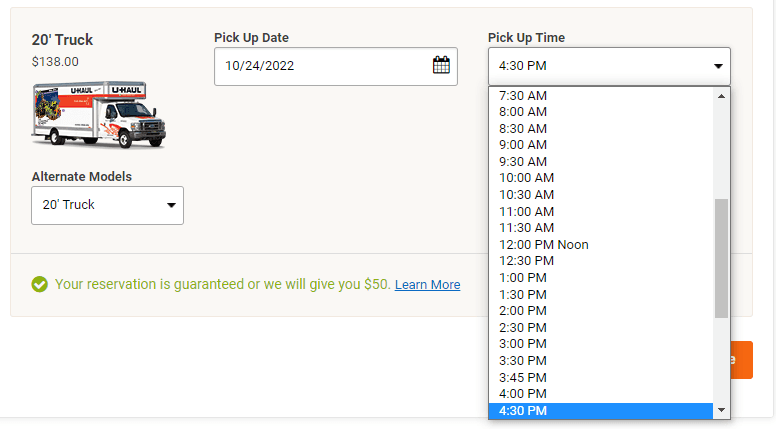Screen dimensions: 776x429
Task: Choose 12:00 PM Noon option
Action: click(544, 244)
